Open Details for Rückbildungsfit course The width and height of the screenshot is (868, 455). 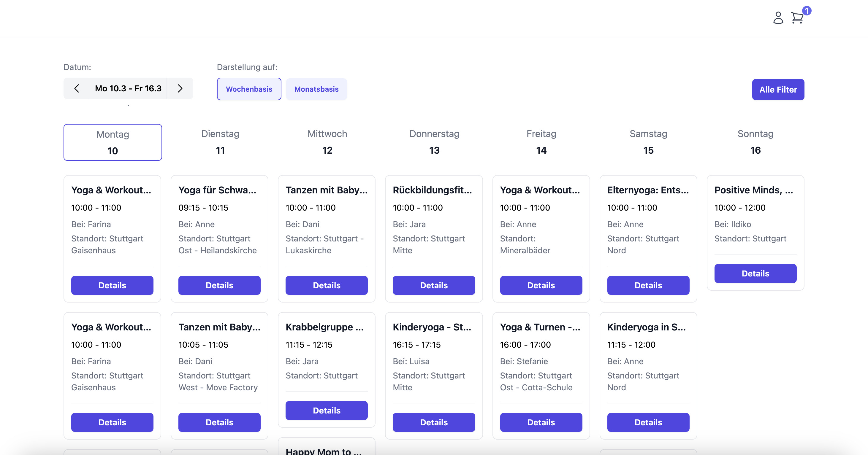[434, 285]
